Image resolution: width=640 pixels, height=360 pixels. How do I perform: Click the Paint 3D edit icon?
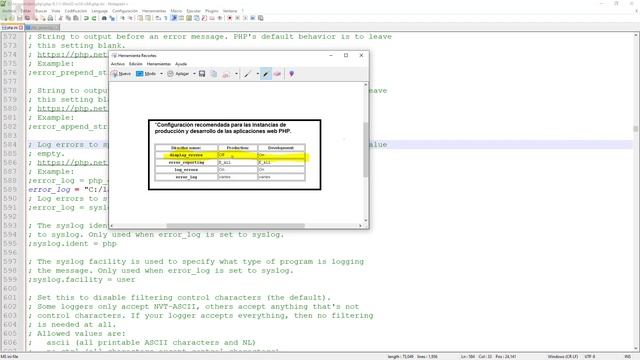click(x=291, y=74)
